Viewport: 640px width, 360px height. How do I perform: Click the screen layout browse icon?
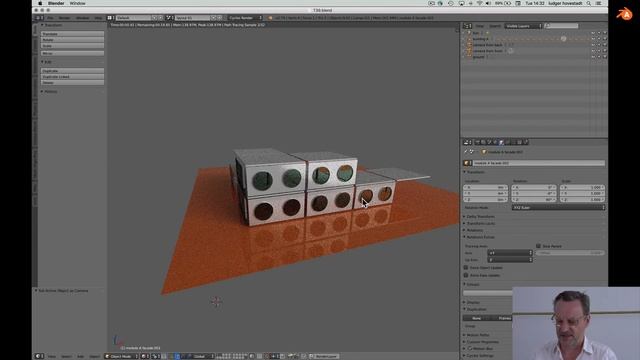[110, 18]
